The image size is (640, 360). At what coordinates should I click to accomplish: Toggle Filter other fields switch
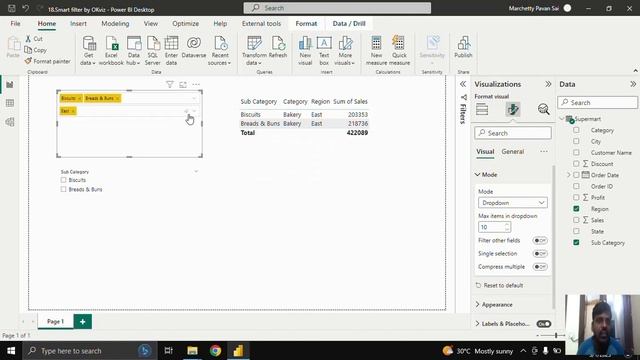click(540, 240)
